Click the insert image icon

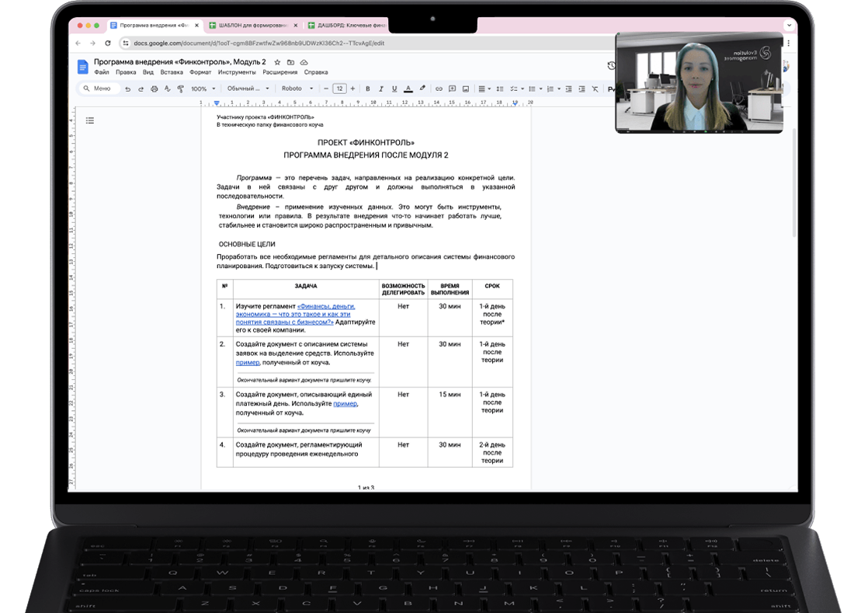[466, 89]
